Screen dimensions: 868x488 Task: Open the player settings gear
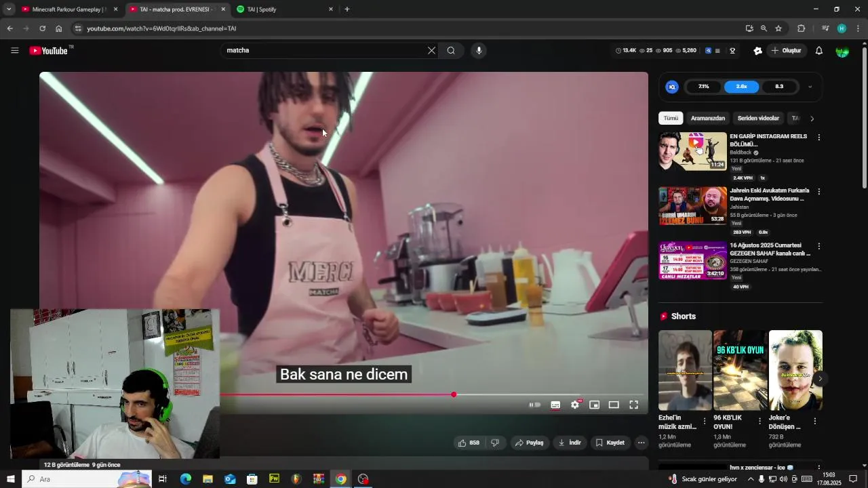tap(575, 405)
